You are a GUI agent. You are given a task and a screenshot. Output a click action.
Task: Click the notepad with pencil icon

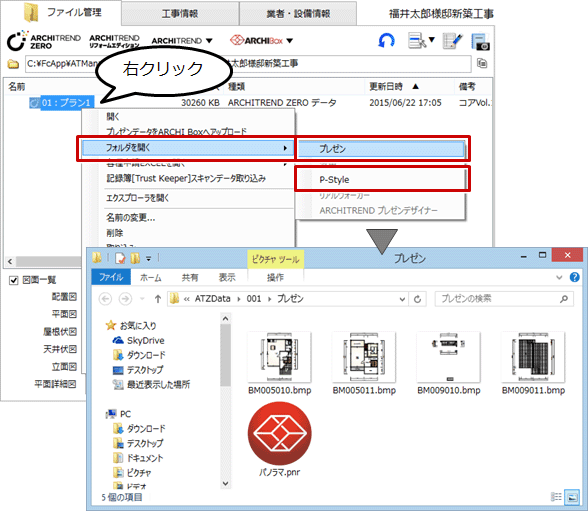coord(452,40)
